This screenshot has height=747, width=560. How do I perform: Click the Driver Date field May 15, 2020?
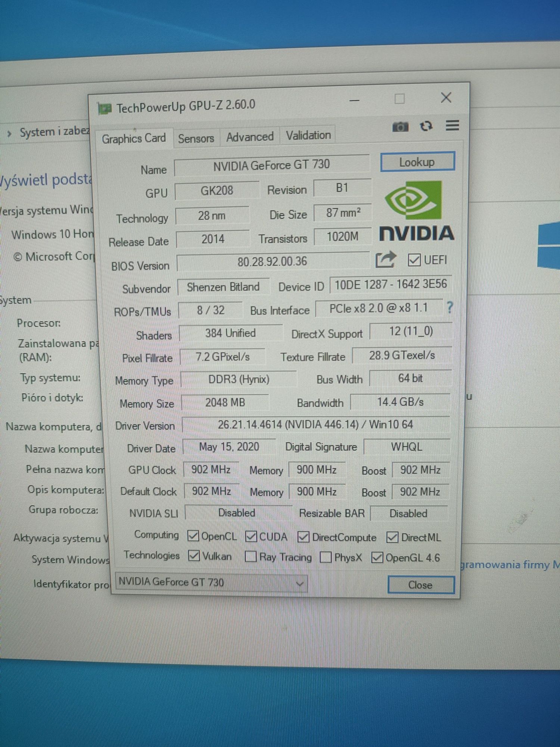229,447
